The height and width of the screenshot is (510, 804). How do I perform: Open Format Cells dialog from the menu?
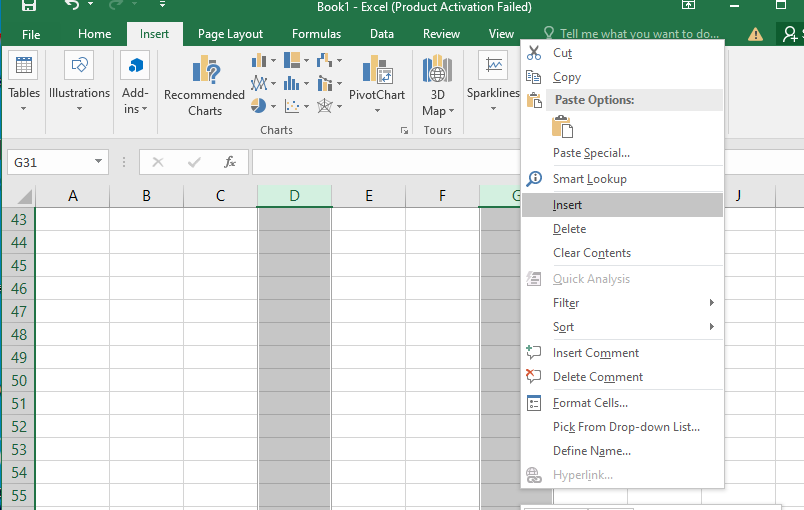point(622,403)
